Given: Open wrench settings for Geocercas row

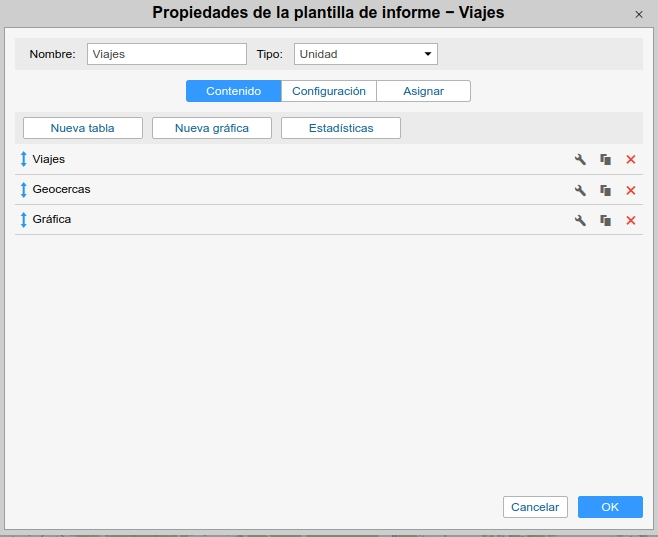Looking at the screenshot, I should coord(580,190).
